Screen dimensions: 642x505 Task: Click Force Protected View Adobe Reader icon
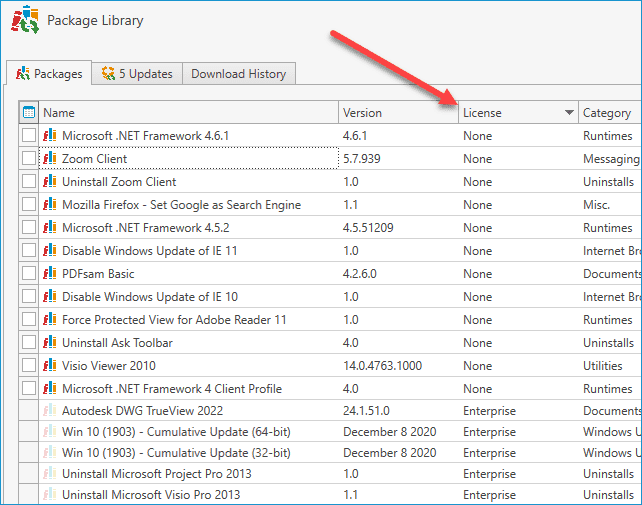coord(50,319)
